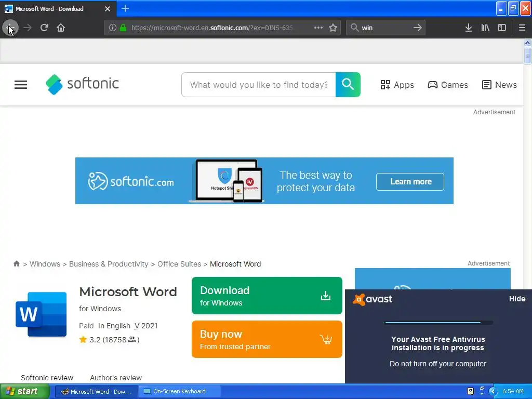Switch to Softonic review tab
532x399 pixels.
[47, 378]
